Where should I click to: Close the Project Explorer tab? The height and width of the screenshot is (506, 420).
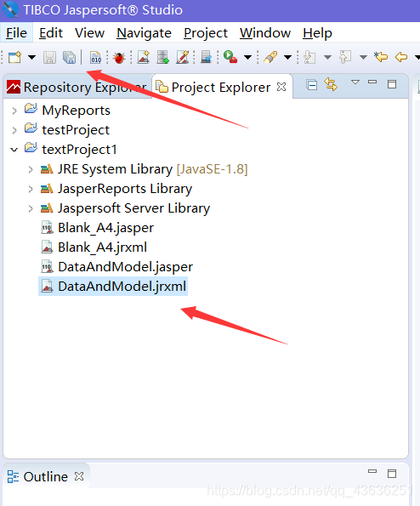tap(281, 87)
